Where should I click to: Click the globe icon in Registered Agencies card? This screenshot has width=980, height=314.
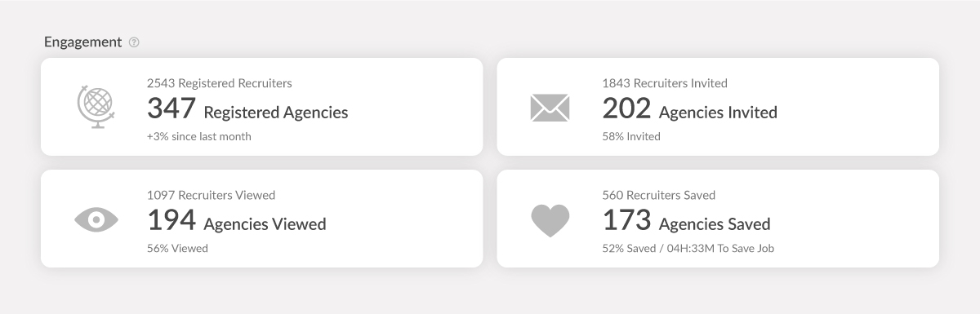click(x=96, y=108)
